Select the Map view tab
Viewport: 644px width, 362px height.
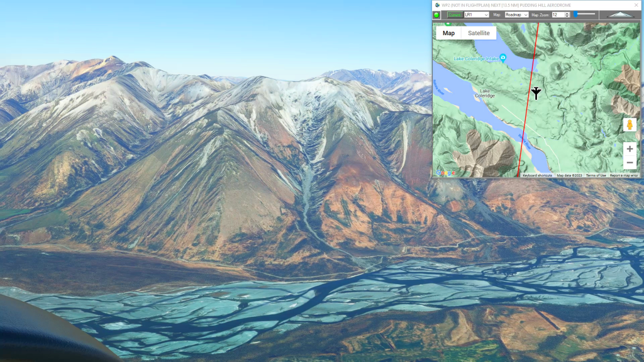[448, 33]
